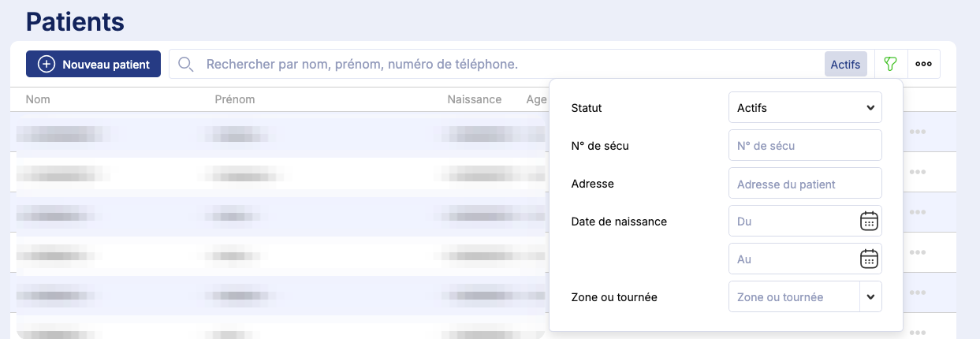This screenshot has height=339, width=980.
Task: Expand the Statut dropdown
Action: click(805, 108)
